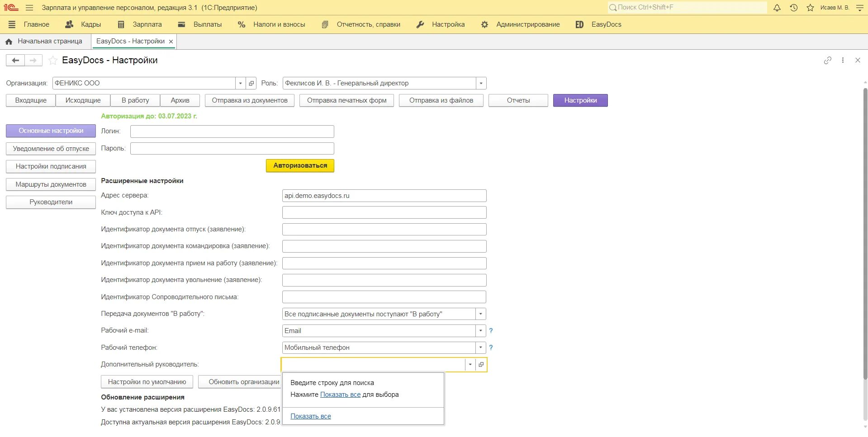Open the Зарплата section

click(139, 24)
